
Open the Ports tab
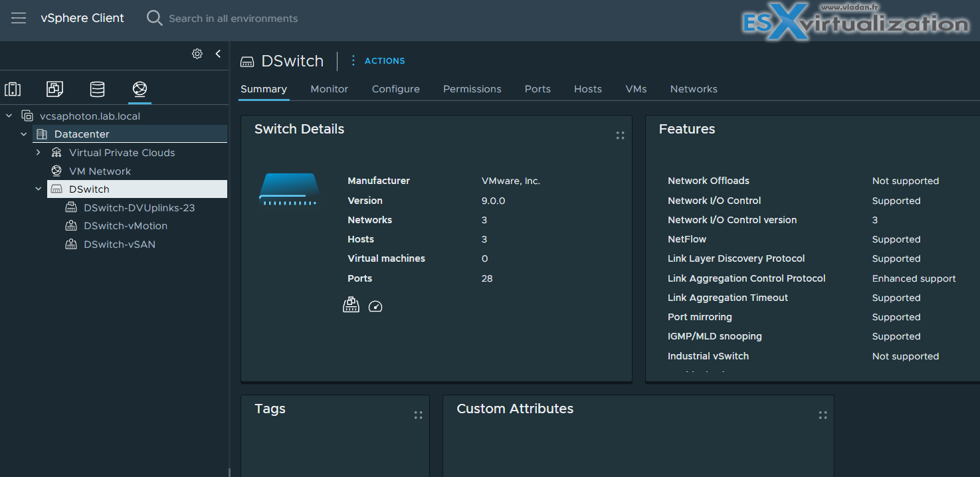pos(538,89)
